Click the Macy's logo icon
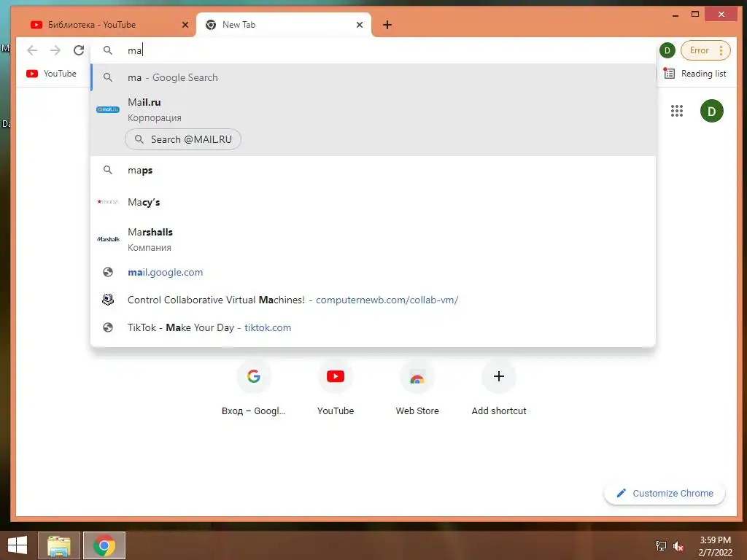This screenshot has width=747, height=560. (x=108, y=202)
